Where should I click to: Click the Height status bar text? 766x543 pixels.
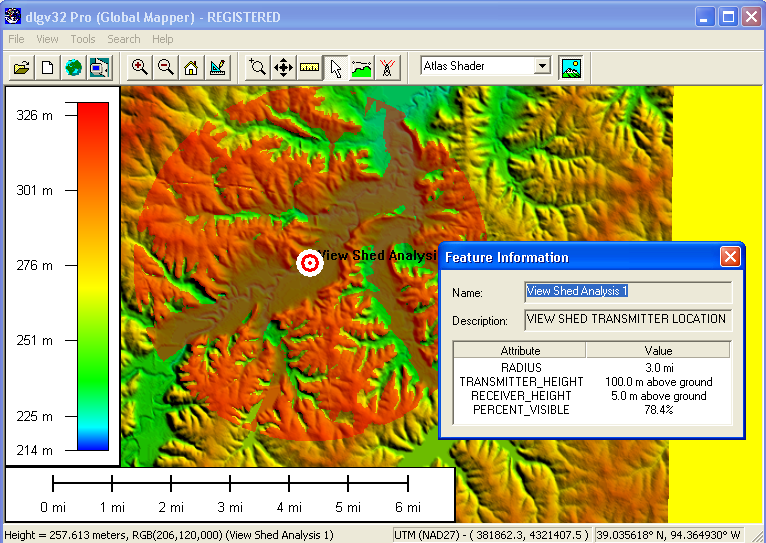pyautogui.click(x=169, y=535)
